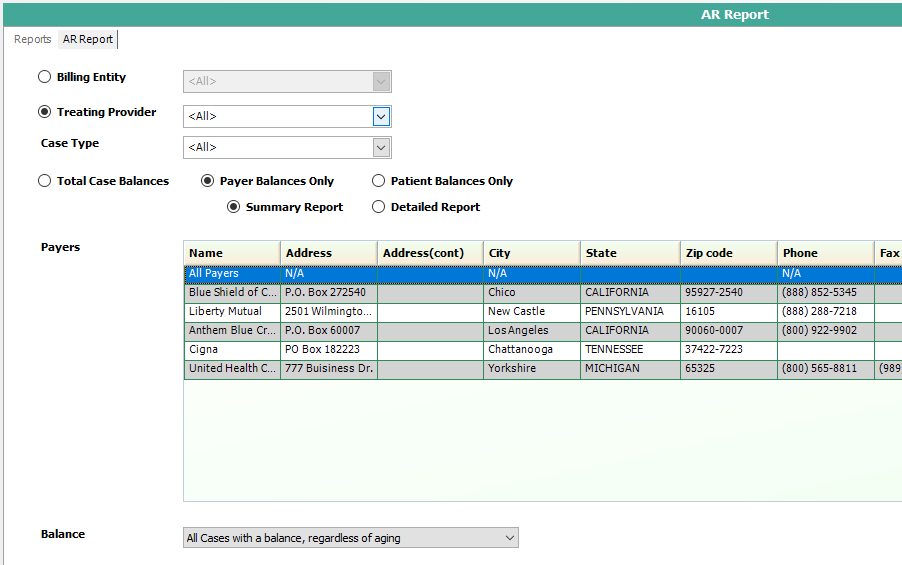
Task: Sort payers by Phone column header
Action: 825,253
